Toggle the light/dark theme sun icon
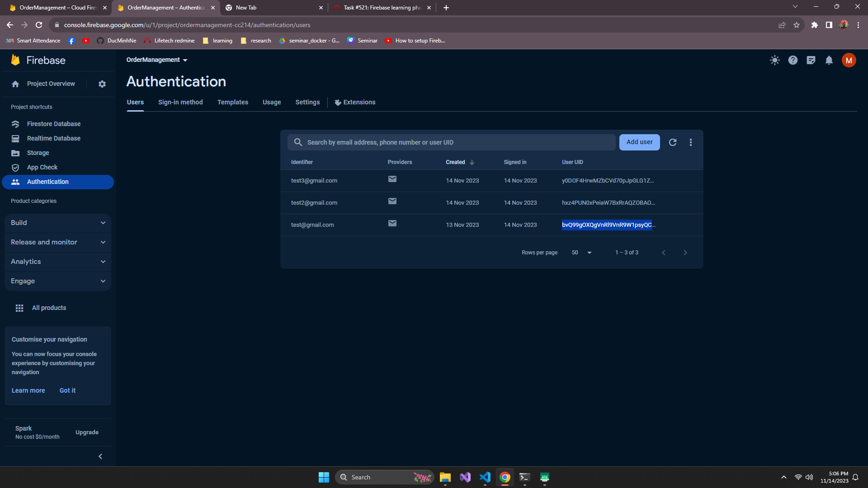This screenshot has width=868, height=488. (774, 60)
